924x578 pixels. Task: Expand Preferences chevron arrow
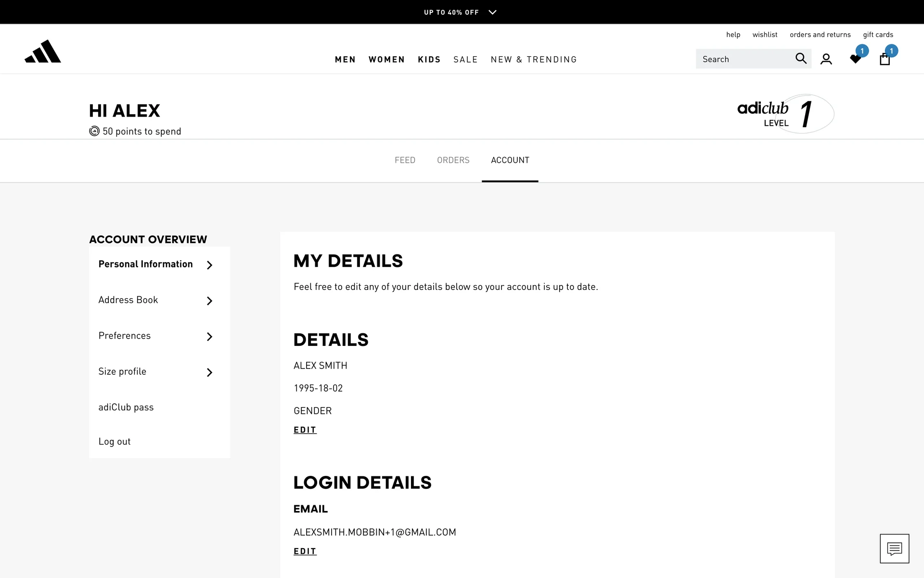tap(209, 337)
